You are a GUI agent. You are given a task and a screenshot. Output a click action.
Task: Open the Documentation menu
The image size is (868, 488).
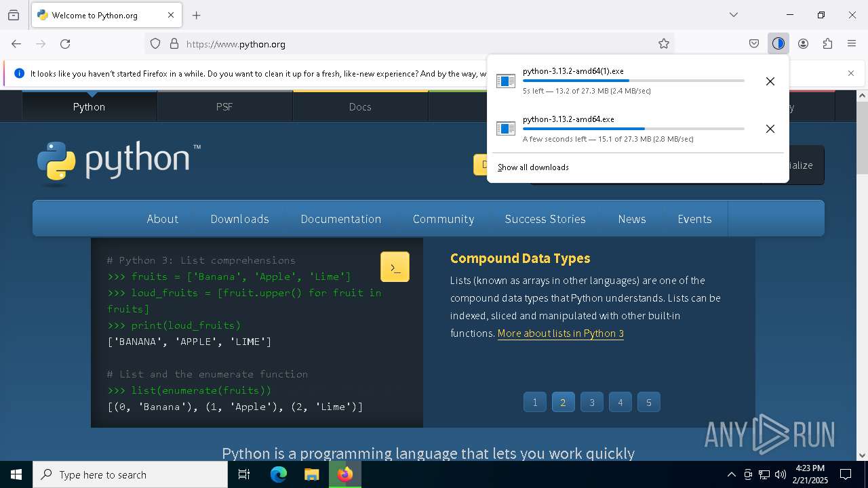[x=341, y=219]
